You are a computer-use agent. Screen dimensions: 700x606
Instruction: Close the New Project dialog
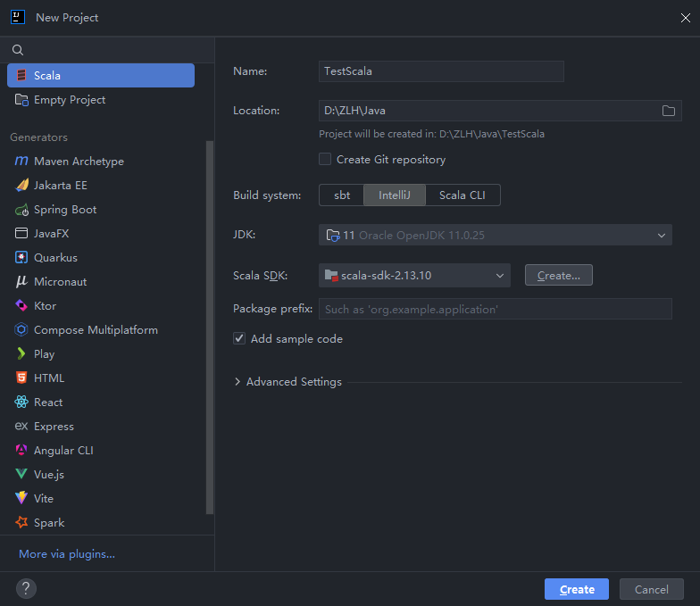click(686, 18)
